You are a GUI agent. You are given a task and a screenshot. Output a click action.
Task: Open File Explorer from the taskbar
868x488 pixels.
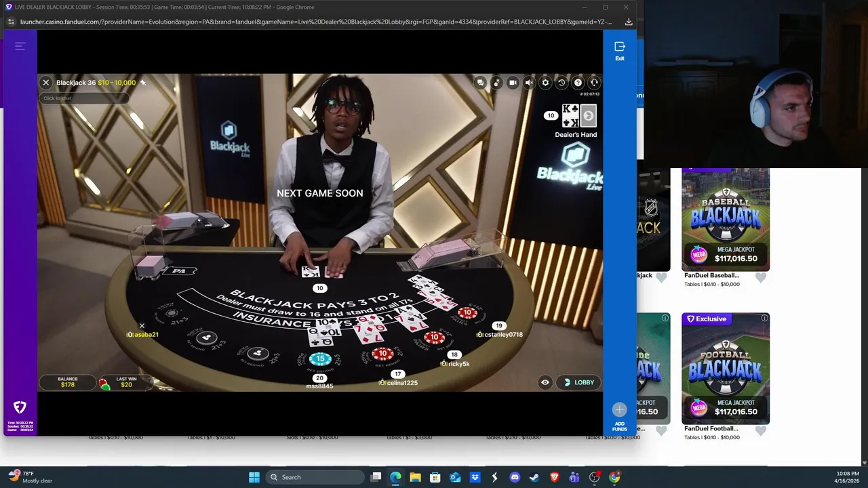click(415, 477)
